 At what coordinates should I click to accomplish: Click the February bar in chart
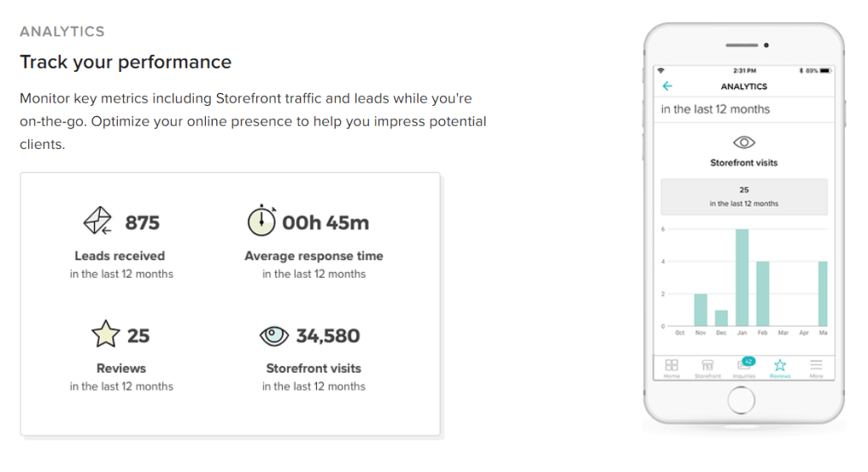coord(762,293)
